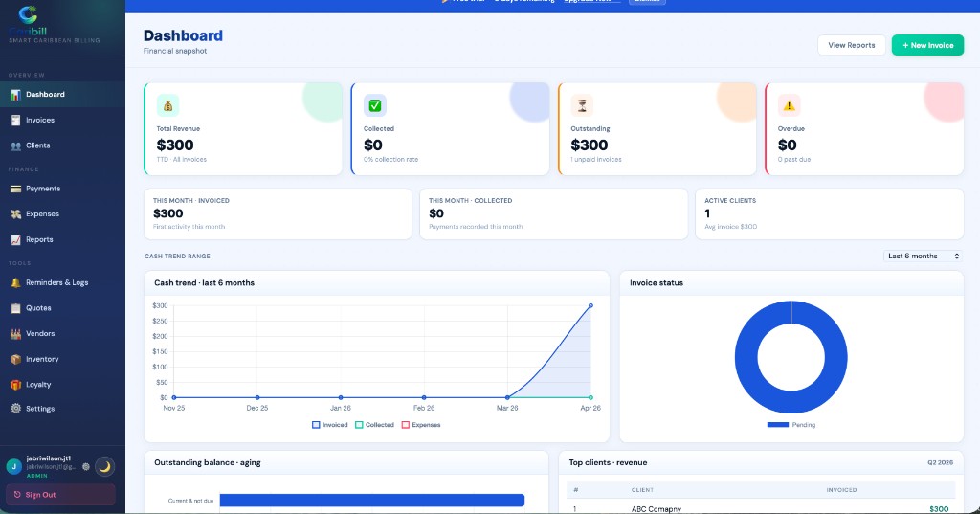Click the Jan 26 data point on chart

pos(341,397)
